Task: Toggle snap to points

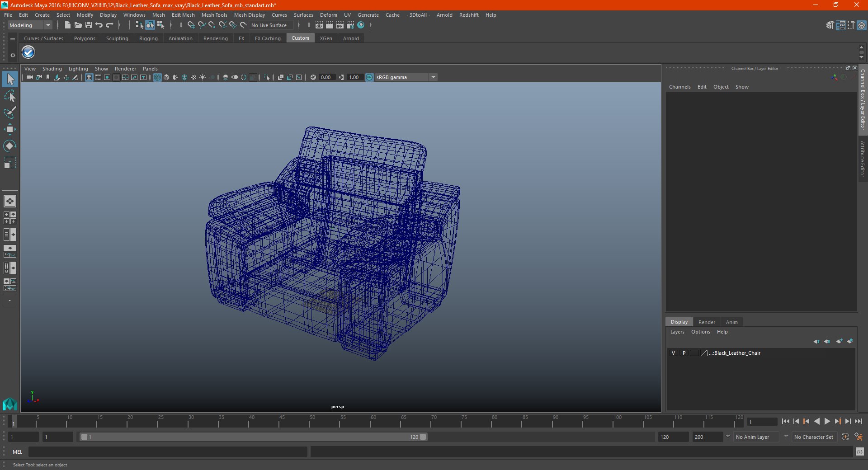Action: click(212, 25)
